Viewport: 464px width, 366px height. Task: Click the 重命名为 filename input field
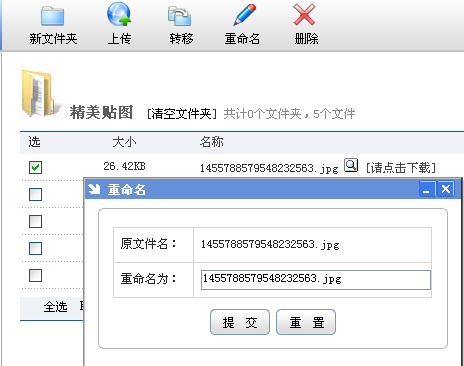tap(316, 280)
